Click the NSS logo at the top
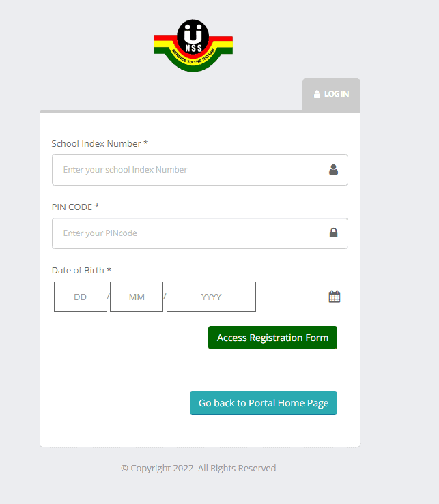This screenshot has width=439, height=504. [x=193, y=46]
